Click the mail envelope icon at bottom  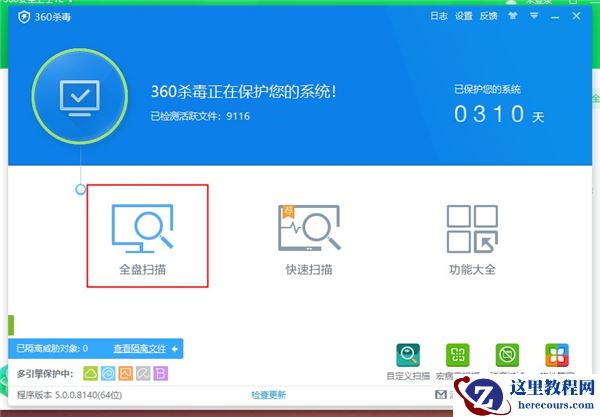click(x=441, y=394)
